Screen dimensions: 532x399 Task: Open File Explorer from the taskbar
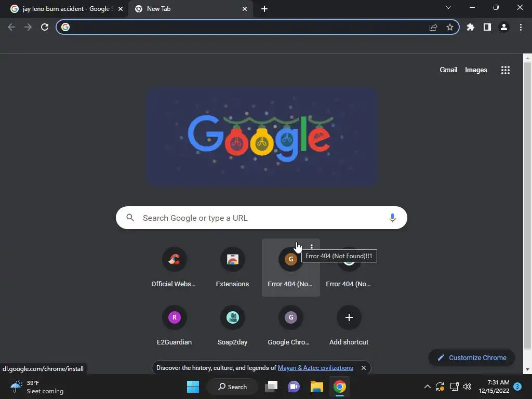[316, 387]
